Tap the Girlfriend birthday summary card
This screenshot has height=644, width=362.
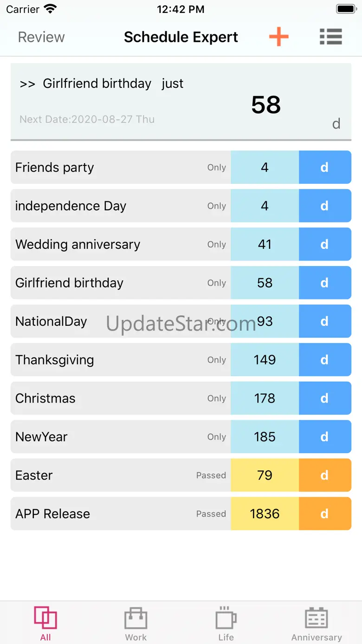181,102
